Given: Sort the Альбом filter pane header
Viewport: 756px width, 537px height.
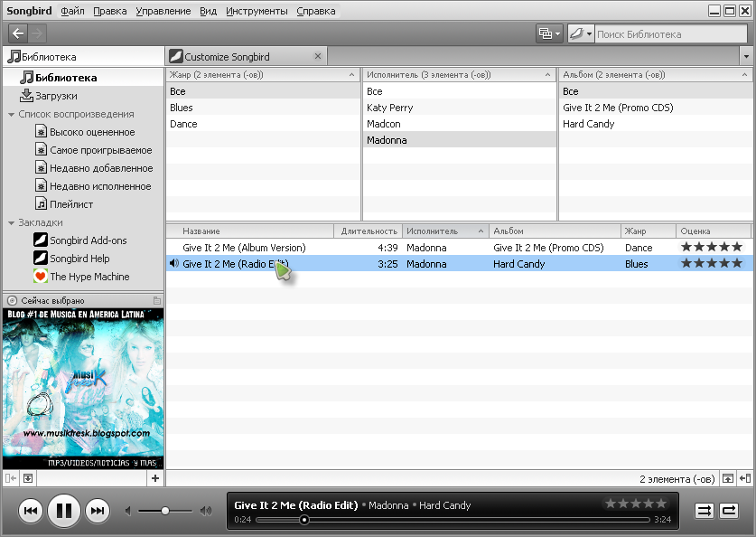Looking at the screenshot, I should (656, 75).
